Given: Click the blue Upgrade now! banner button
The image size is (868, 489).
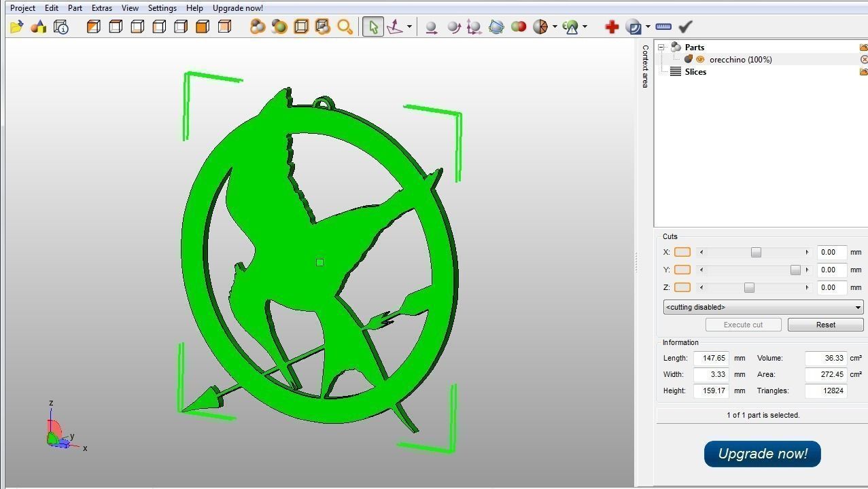Looking at the screenshot, I should tap(763, 454).
